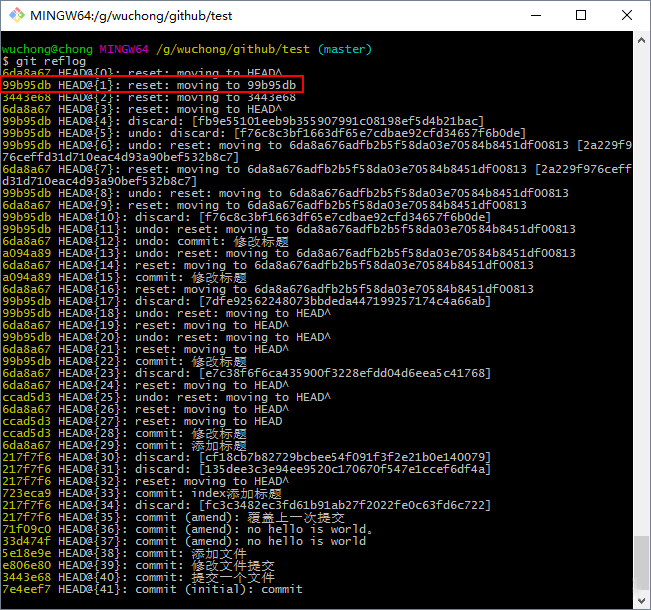Screen dimensions: 651x610
Task: Click the red-boxed HEAD@{1} reset entry
Action: [x=150, y=85]
